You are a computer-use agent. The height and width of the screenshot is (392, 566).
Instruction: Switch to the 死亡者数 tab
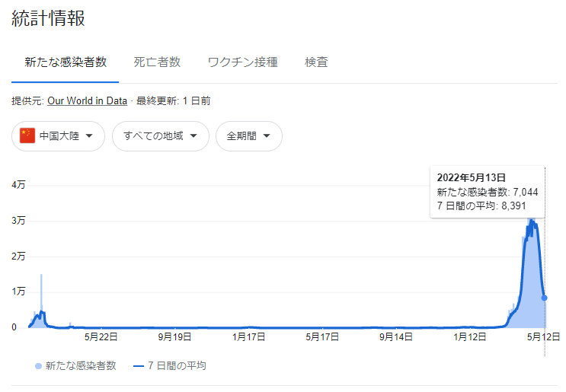click(157, 62)
